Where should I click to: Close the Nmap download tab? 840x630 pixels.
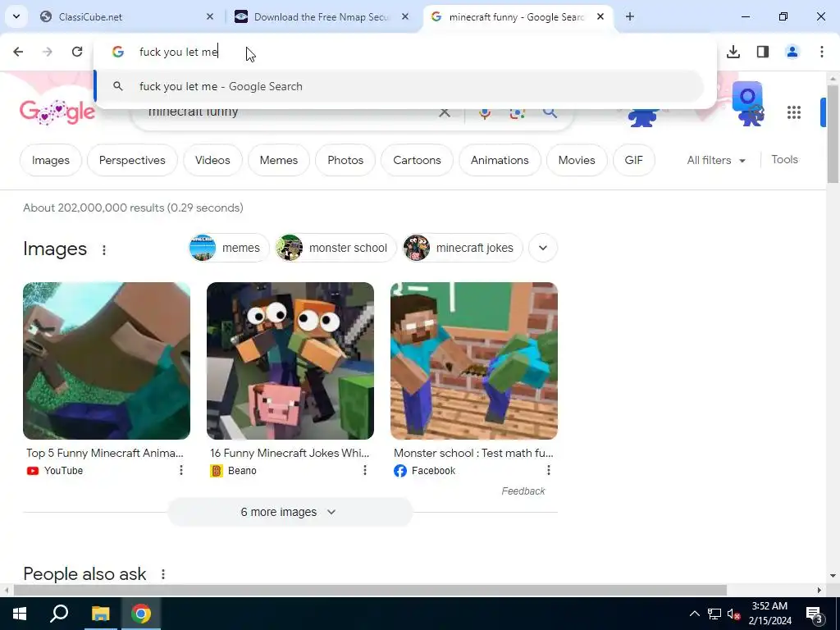pos(405,16)
